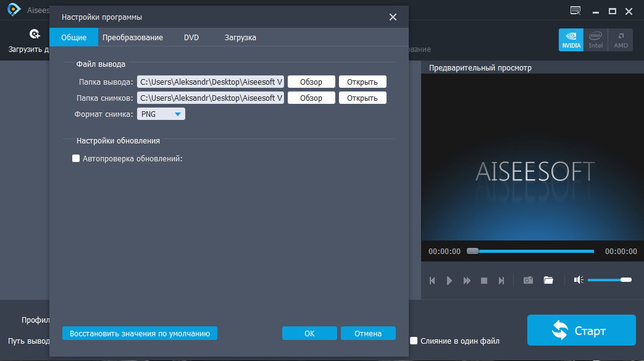Viewport: 644px width, 361px height.
Task: Jump to previous frame in preview
Action: tap(432, 281)
